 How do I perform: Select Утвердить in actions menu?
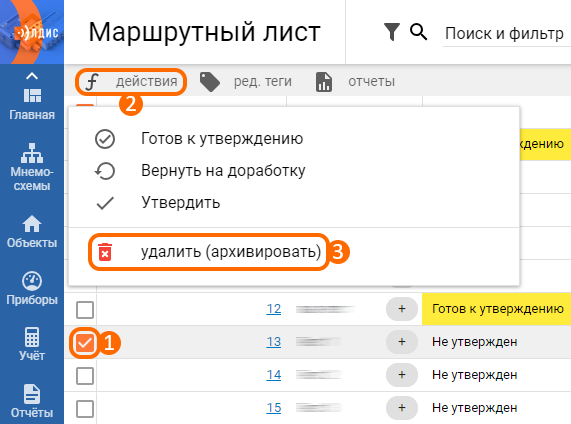(x=294, y=203)
